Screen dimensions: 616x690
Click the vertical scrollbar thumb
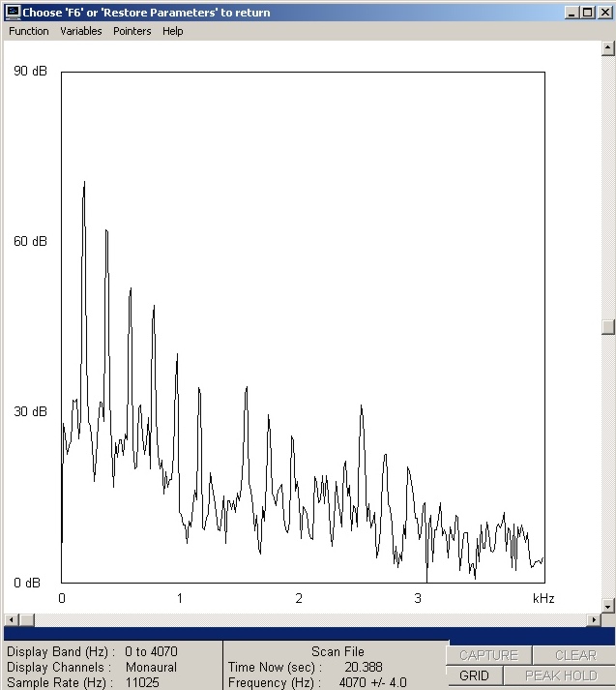click(607, 327)
